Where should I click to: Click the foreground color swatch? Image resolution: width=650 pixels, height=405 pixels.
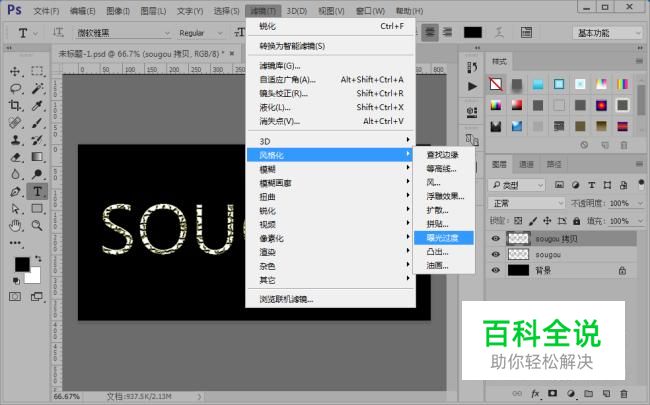tap(22, 264)
